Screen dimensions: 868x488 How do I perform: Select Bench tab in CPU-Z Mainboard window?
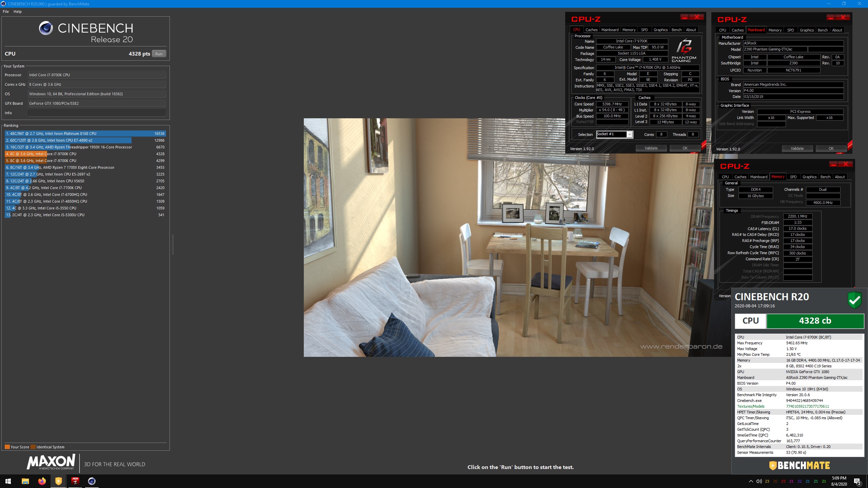(x=823, y=30)
